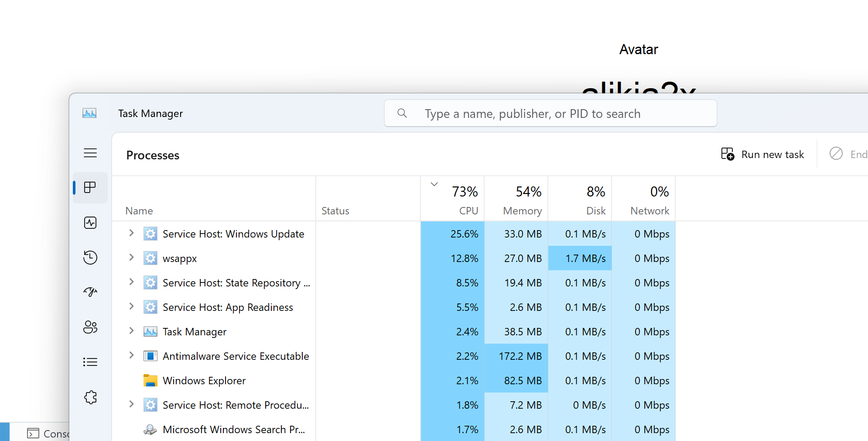Open the Details list view
This screenshot has height=441, width=868.
coord(90,362)
